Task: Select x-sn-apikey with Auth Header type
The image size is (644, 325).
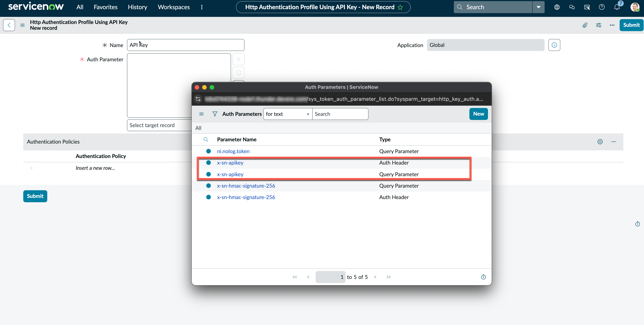Action: [x=230, y=163]
